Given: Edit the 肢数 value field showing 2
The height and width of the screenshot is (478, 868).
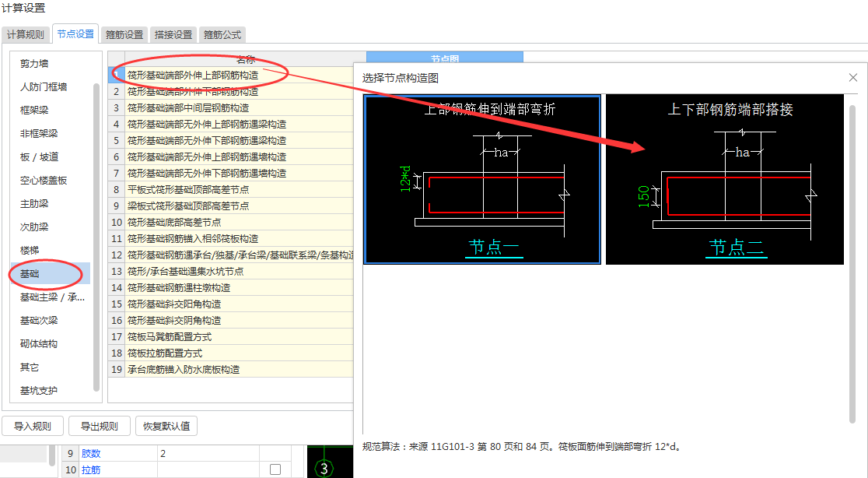Looking at the screenshot, I should click(208, 453).
